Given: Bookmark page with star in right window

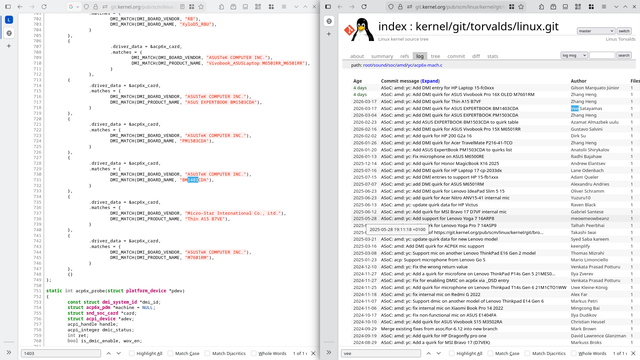Looking at the screenshot, I should [521, 7].
